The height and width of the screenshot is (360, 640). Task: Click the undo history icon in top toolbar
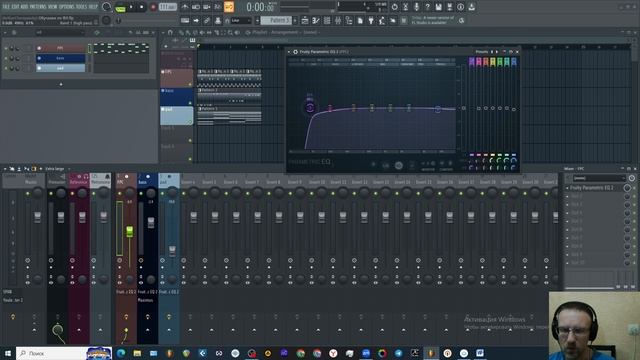tap(394, 7)
